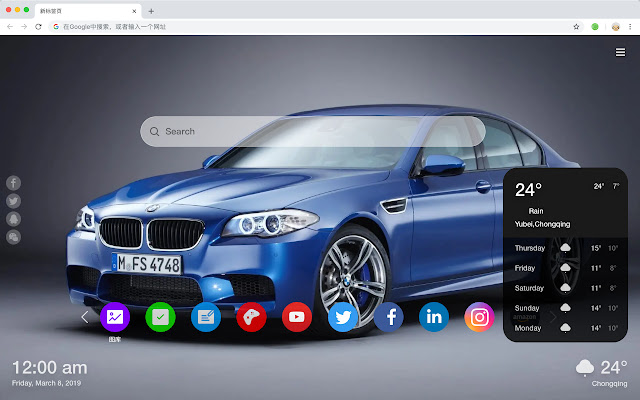Select the Thursday forecast row
Image resolution: width=640 pixels, height=400 pixels.
(x=566, y=248)
